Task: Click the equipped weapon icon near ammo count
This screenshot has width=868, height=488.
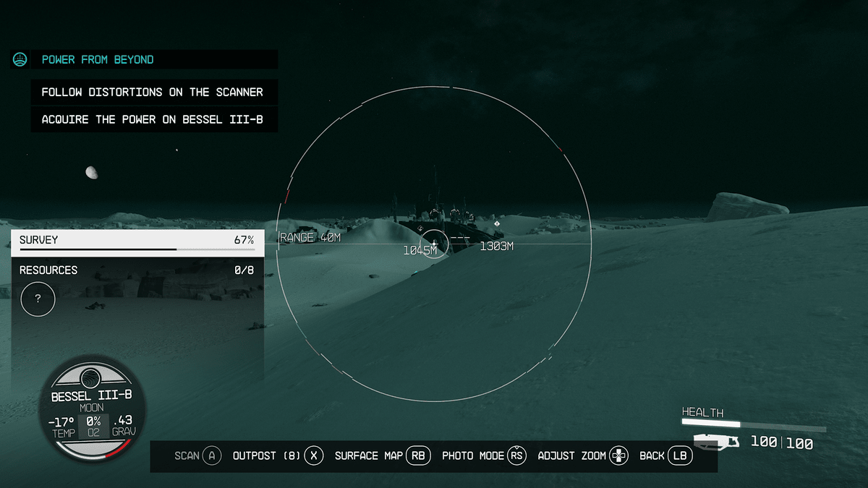Action: (x=715, y=441)
